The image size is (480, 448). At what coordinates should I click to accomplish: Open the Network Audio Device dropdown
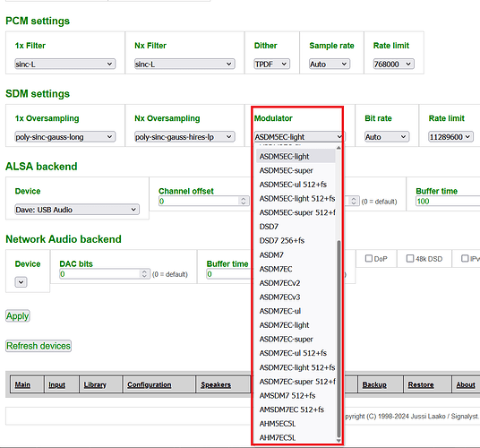[21, 282]
